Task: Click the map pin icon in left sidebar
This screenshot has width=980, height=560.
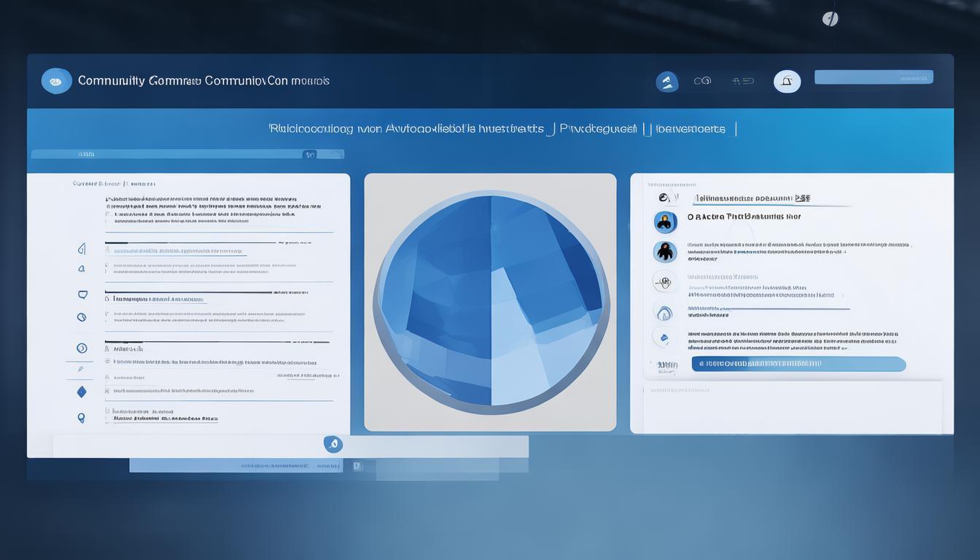Action: [81, 418]
